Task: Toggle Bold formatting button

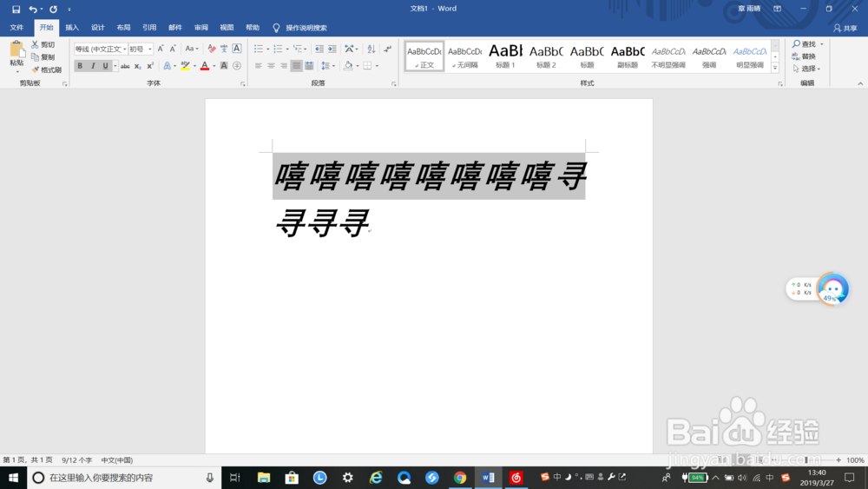Action: 80,66
